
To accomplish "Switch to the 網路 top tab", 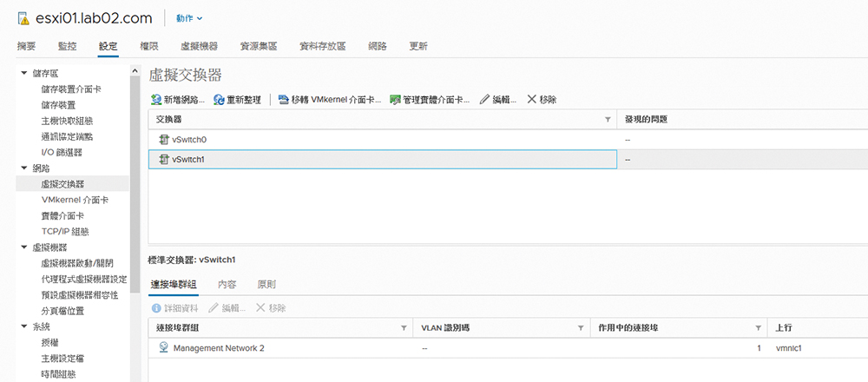I will click(377, 47).
